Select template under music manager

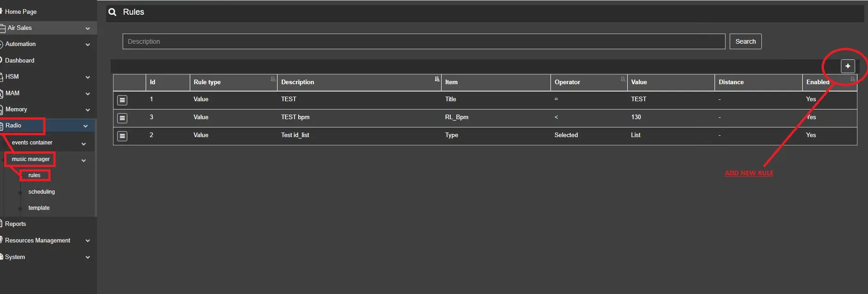(39, 208)
